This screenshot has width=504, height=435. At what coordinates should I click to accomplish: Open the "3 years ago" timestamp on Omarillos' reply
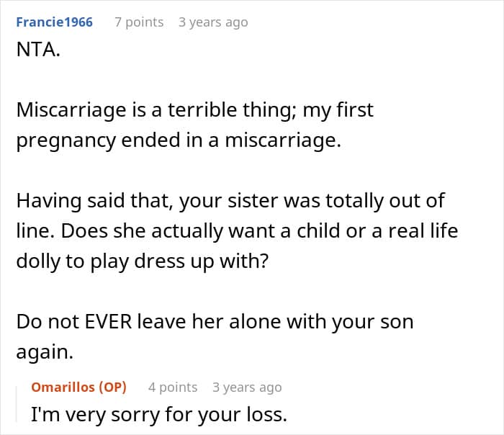coord(246,387)
